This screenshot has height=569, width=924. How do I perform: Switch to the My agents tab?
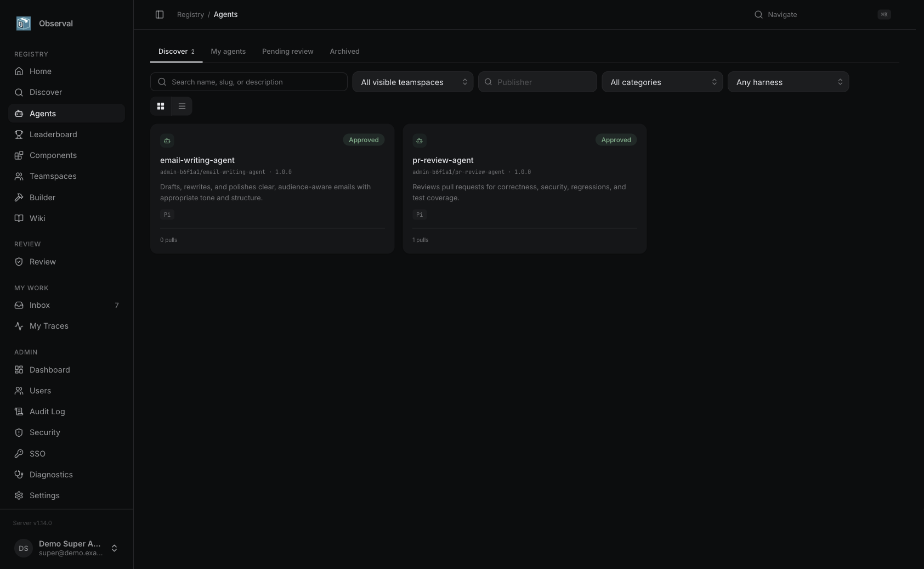(228, 51)
